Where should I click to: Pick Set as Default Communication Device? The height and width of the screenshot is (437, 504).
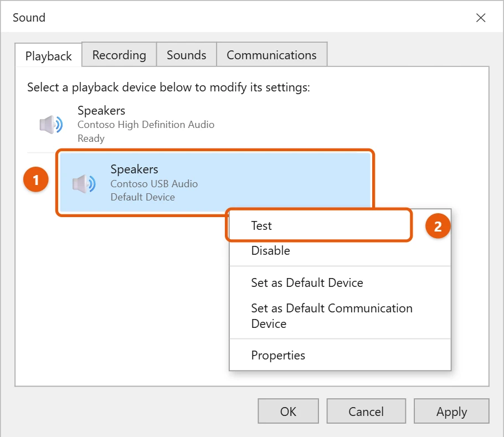point(340,316)
